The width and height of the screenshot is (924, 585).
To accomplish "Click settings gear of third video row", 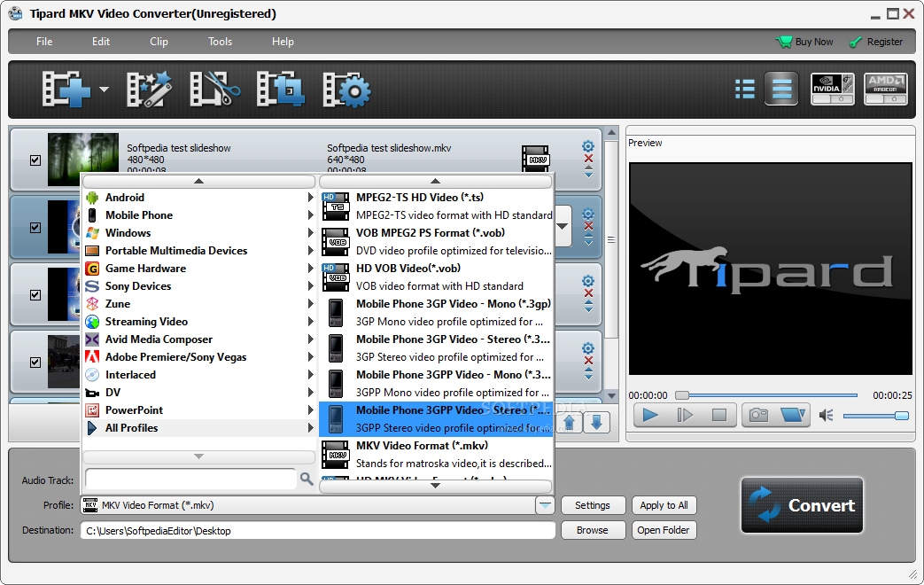I will tap(588, 281).
